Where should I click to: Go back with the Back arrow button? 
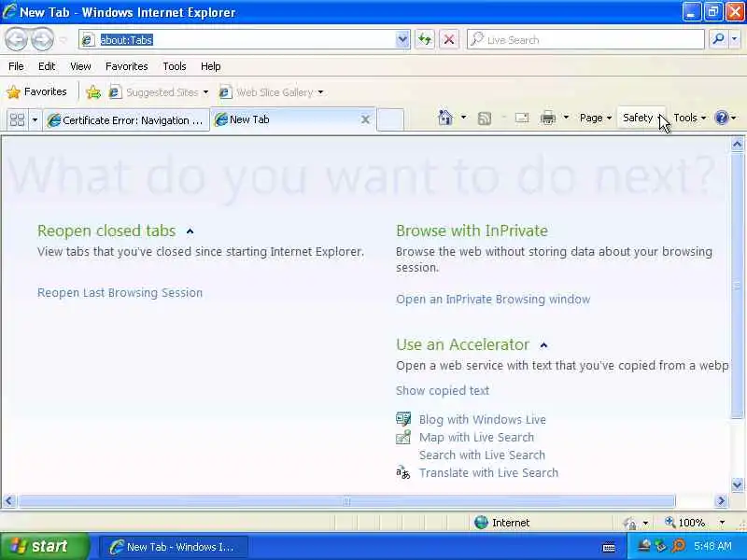pos(16,39)
